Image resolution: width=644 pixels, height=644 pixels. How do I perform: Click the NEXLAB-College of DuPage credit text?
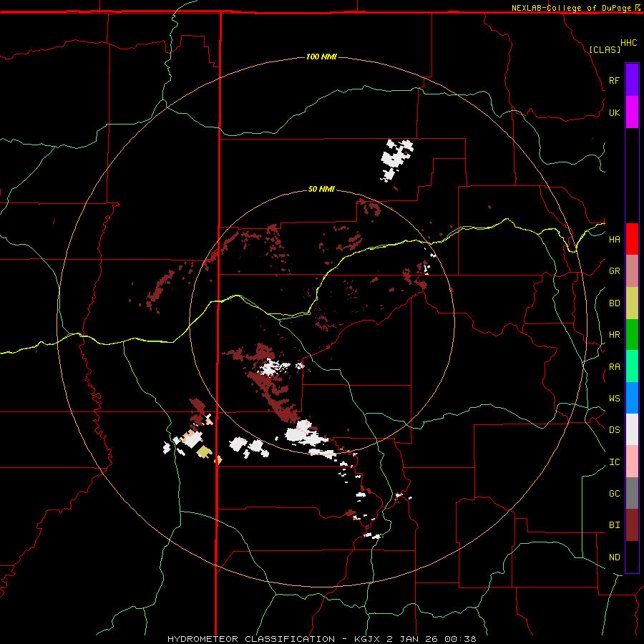(573, 8)
